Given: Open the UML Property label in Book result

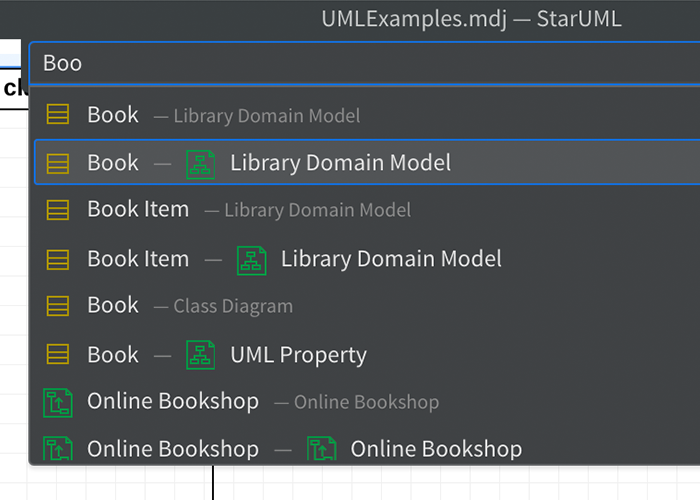Looking at the screenshot, I should pos(298,355).
